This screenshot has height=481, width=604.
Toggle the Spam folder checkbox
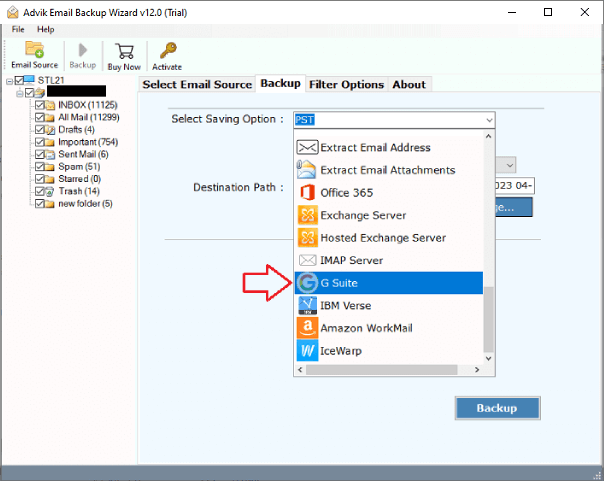40,166
